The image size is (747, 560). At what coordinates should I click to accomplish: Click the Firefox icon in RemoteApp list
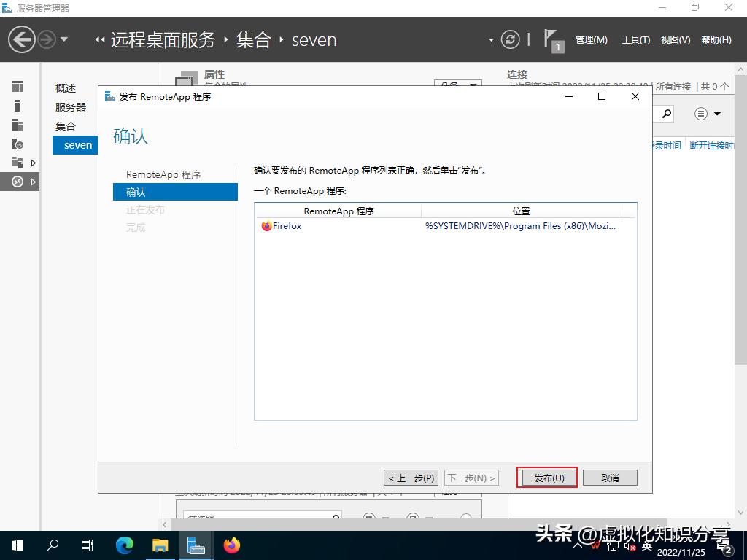pos(268,226)
